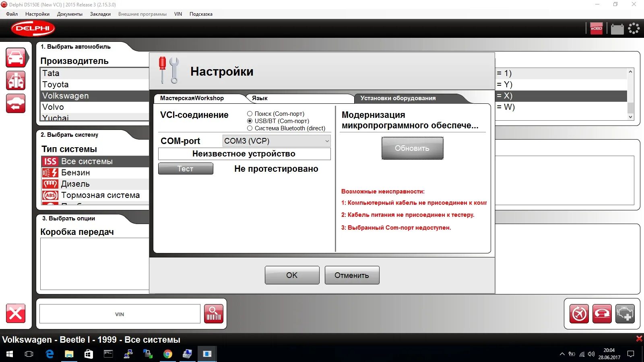Viewport: 644px width, 362px height.
Task: Open the Документы menu
Action: [70, 14]
